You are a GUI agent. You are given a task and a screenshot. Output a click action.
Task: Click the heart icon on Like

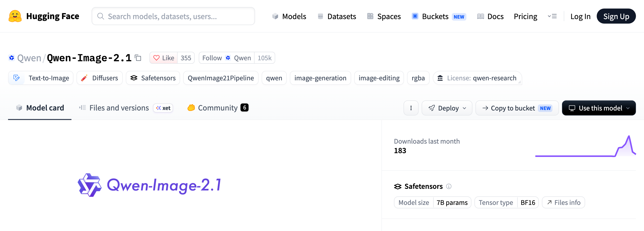[156, 58]
